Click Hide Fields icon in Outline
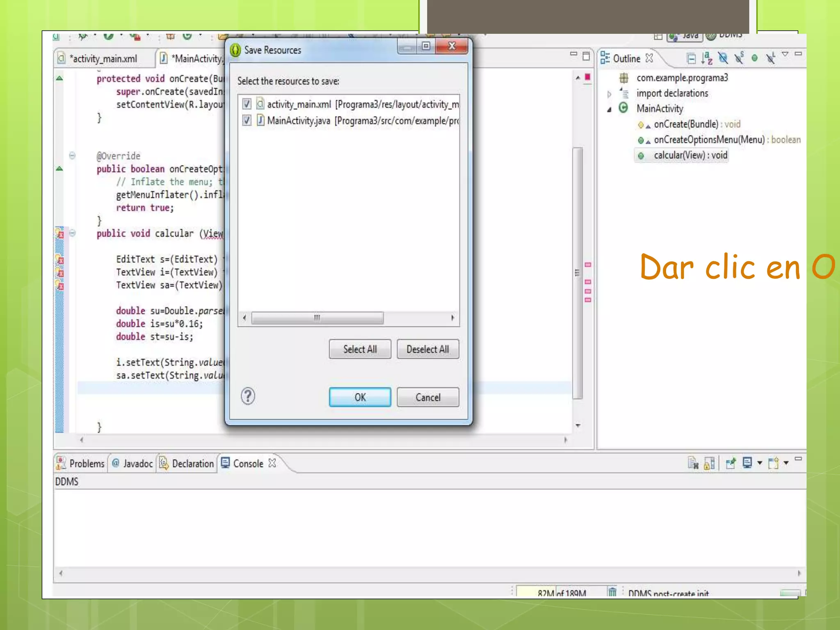 pos(723,59)
